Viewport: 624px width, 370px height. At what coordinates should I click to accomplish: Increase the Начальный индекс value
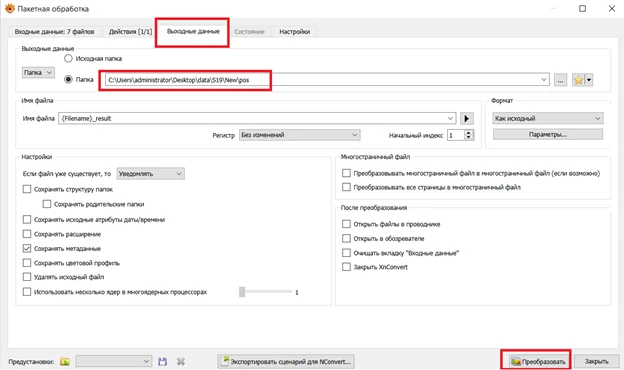coord(469,132)
